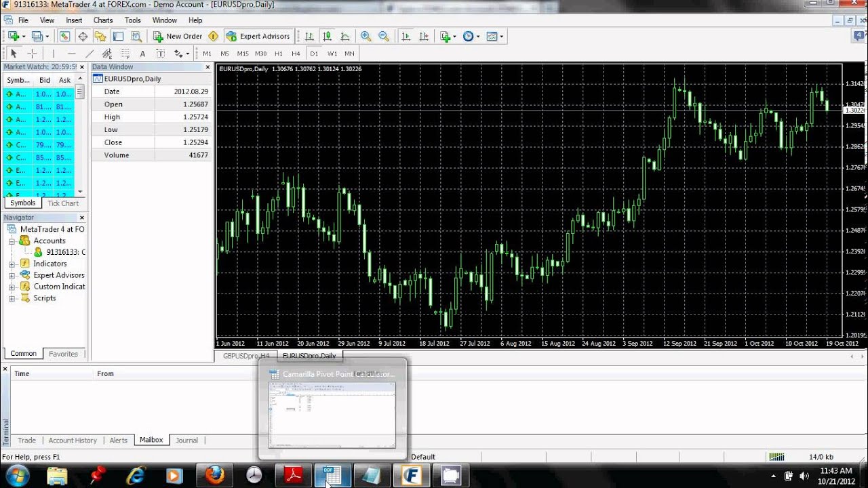868x488 pixels.
Task: Select the equidistant channel tool
Action: (x=107, y=54)
